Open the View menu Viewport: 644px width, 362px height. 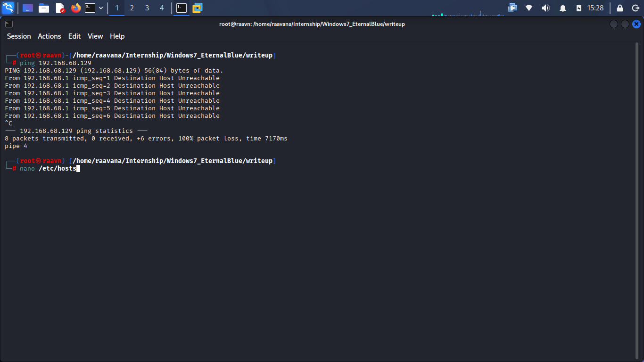tap(95, 36)
